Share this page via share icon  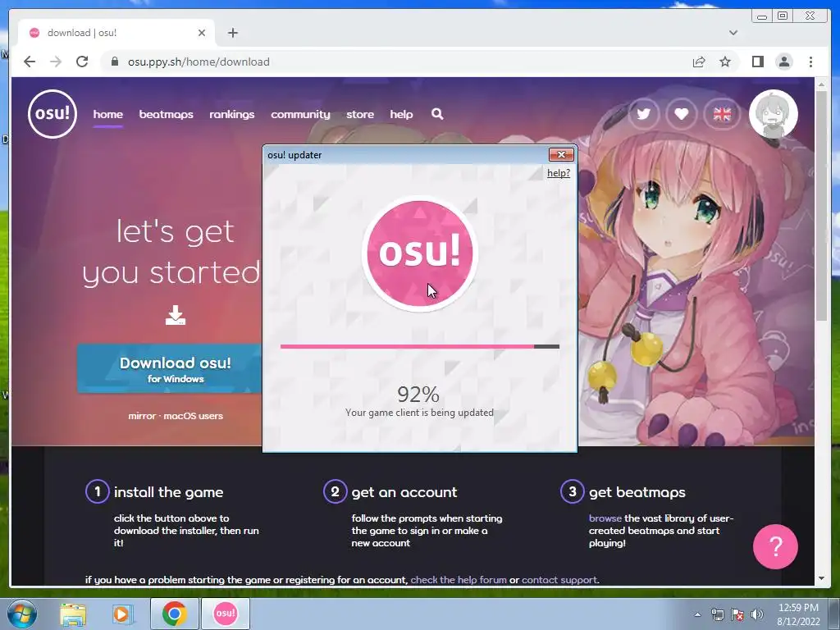tap(699, 62)
